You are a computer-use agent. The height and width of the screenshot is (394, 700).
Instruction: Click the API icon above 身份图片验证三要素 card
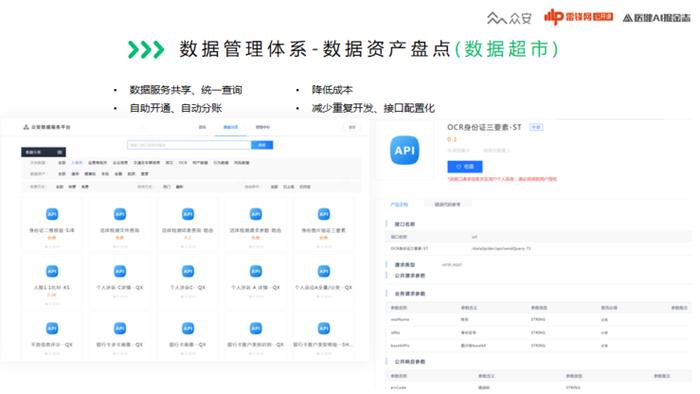[324, 214]
